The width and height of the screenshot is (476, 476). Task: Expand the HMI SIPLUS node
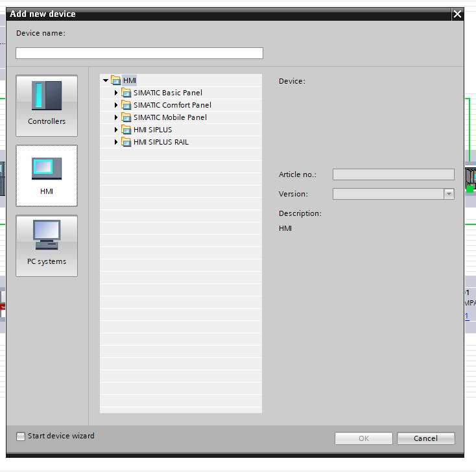point(116,130)
